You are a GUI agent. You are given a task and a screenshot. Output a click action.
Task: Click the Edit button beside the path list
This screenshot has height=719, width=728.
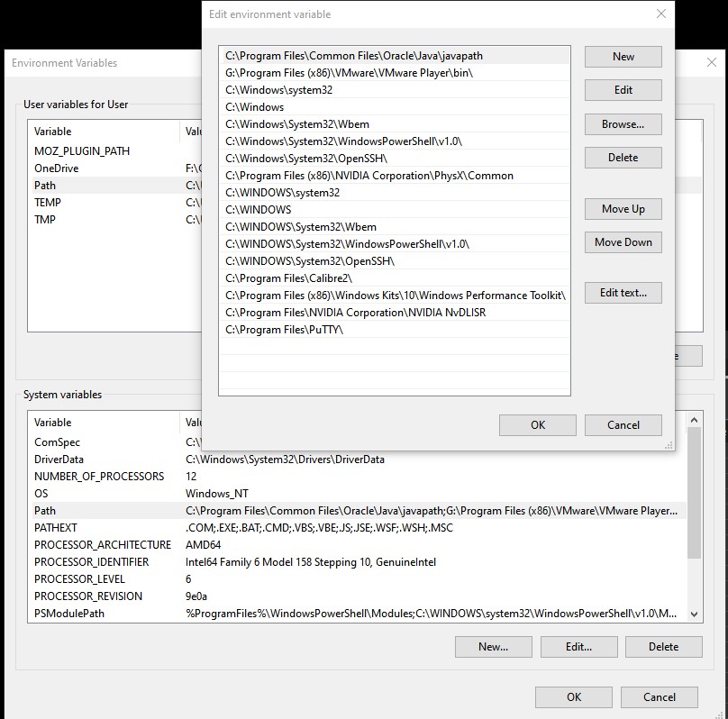pyautogui.click(x=623, y=90)
